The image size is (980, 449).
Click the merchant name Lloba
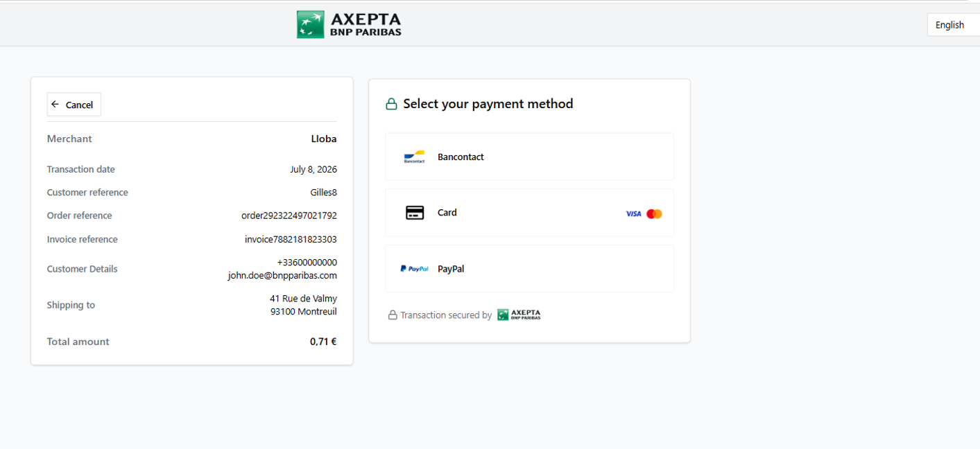[x=324, y=139]
